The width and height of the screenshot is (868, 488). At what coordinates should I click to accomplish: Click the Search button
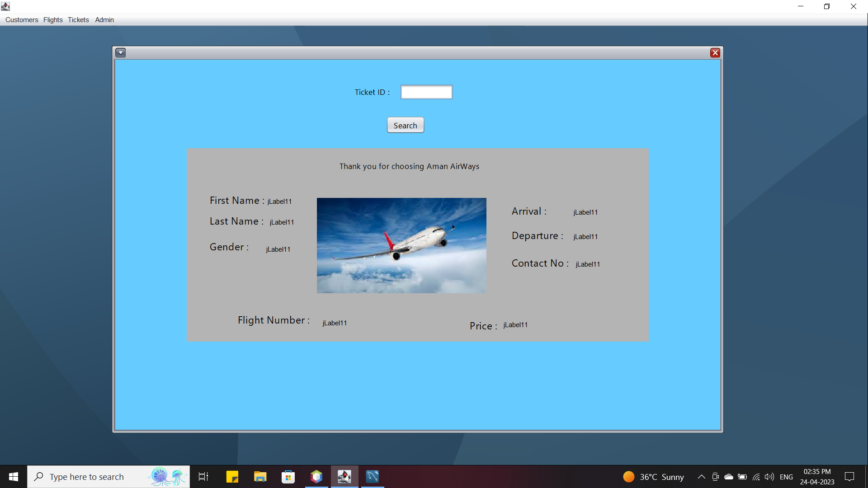406,125
